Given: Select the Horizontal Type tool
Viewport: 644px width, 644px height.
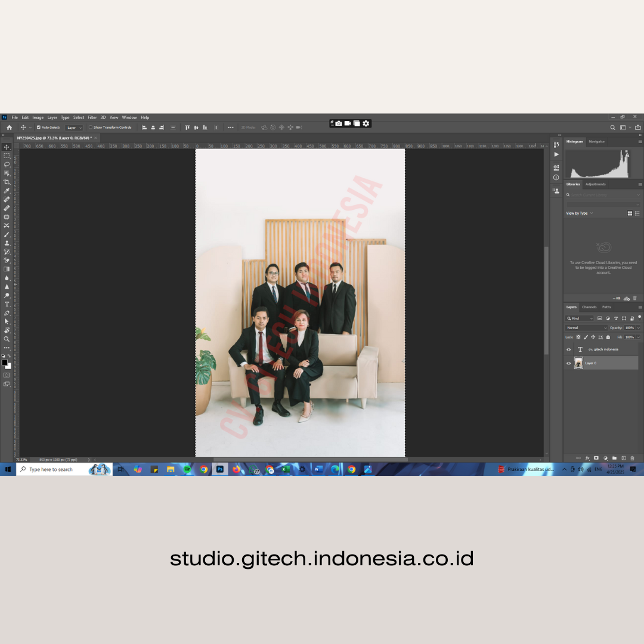Looking at the screenshot, I should tap(7, 304).
